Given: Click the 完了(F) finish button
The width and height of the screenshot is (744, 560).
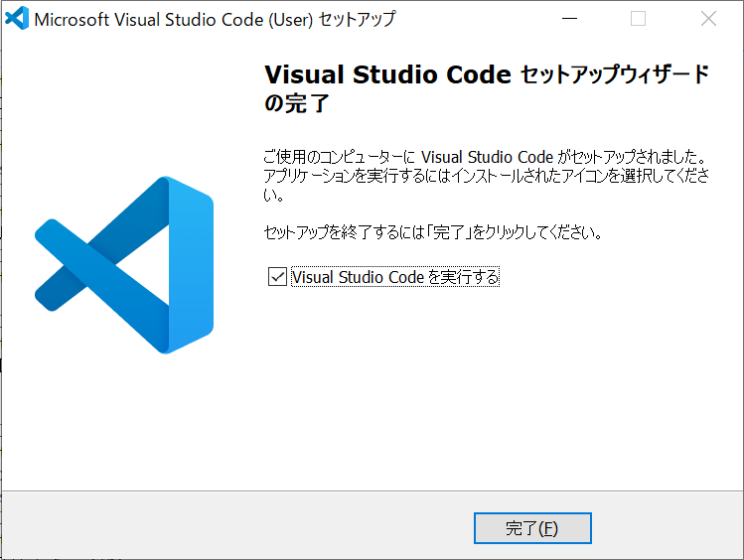Looking at the screenshot, I should click(532, 528).
